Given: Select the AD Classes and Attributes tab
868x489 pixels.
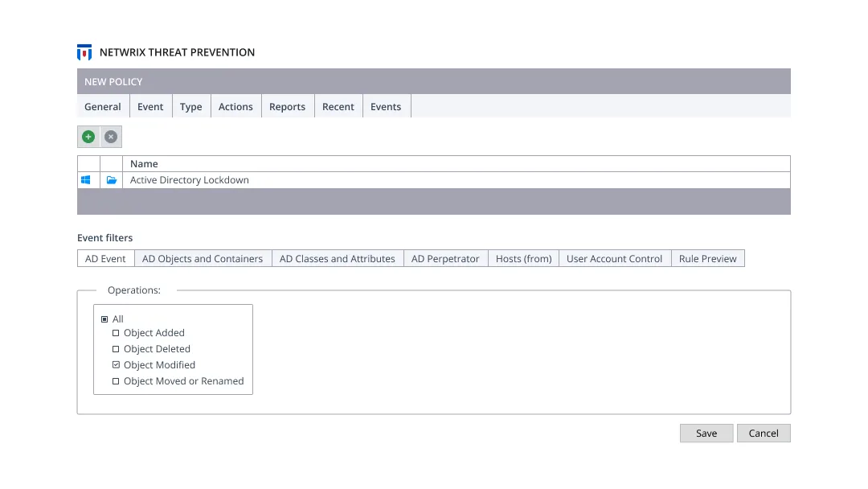Looking at the screenshot, I should 338,259.
